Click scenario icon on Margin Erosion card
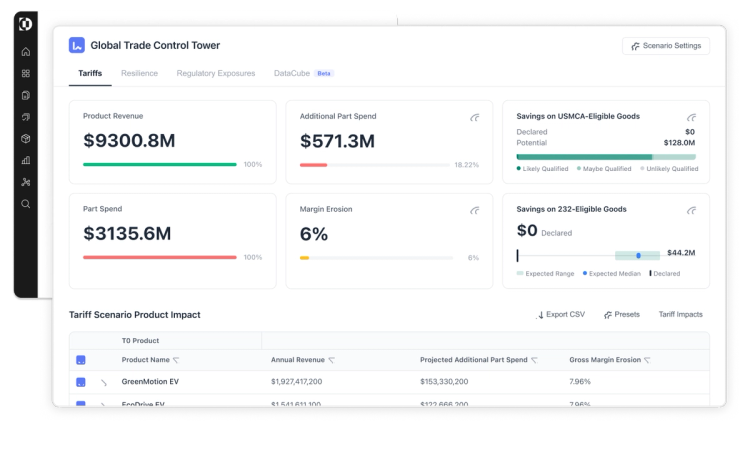This screenshot has height=450, width=750. point(474,210)
